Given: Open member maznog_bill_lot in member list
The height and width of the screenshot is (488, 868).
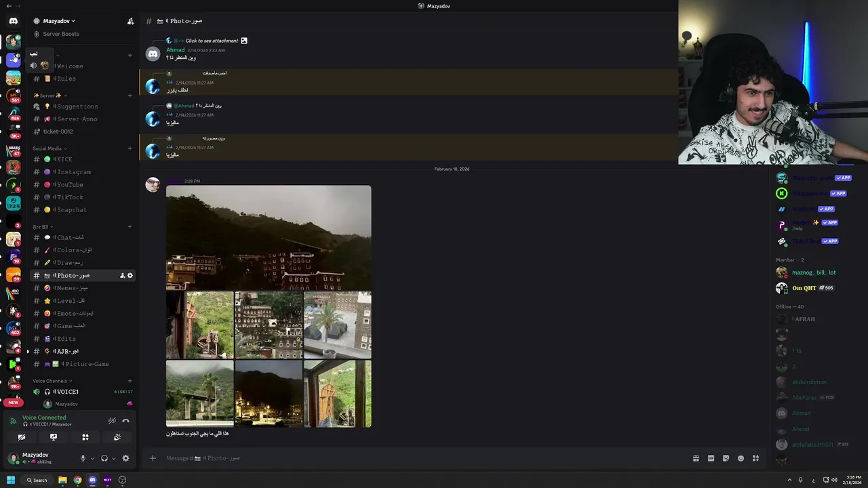Looking at the screenshot, I should tap(814, 272).
